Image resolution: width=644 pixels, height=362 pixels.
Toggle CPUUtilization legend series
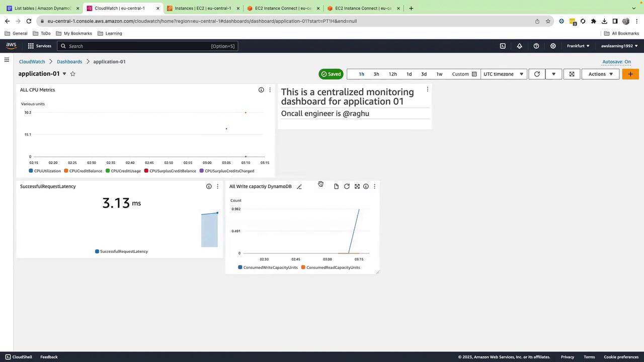[44, 171]
